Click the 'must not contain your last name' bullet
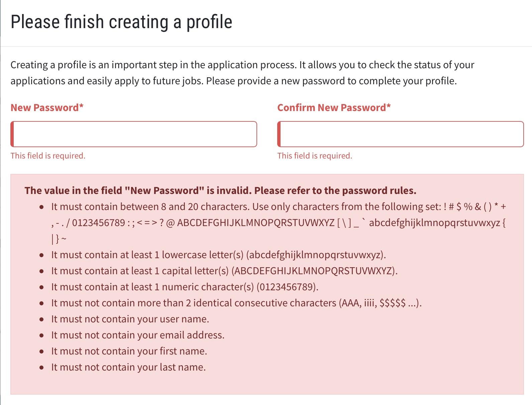 (127, 367)
